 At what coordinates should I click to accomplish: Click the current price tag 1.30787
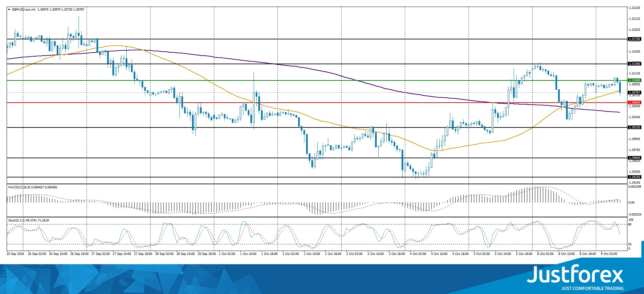click(x=634, y=93)
